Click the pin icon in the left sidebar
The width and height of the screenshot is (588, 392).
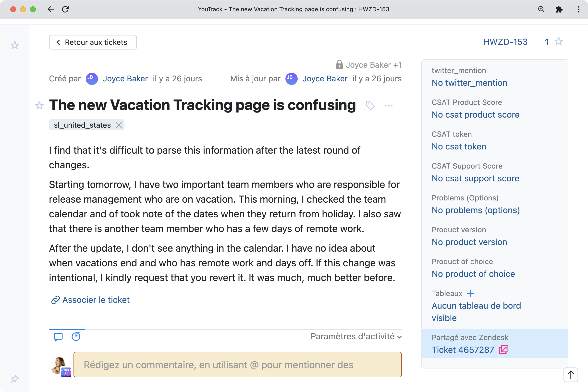click(14, 379)
